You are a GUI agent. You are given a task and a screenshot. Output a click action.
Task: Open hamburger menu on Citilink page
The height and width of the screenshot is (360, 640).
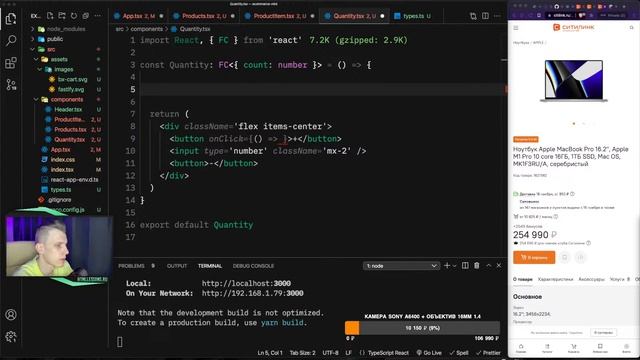(516, 28)
